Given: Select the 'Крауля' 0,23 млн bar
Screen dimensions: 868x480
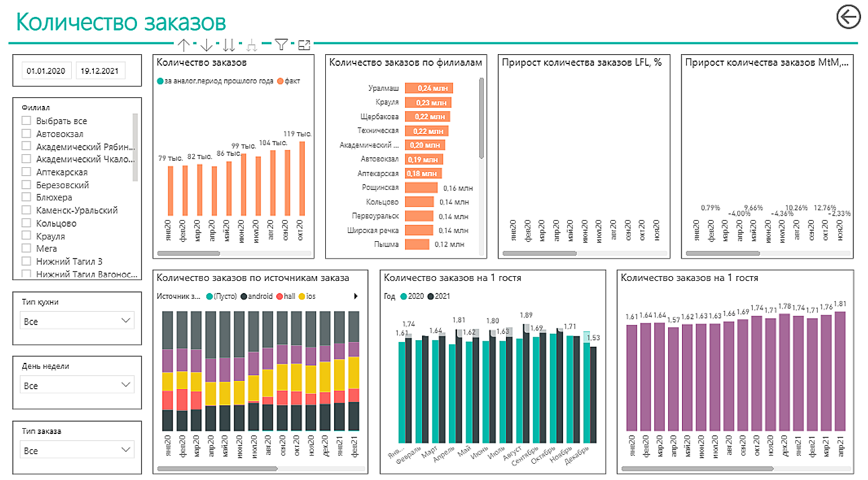Looking at the screenshot, I should pyautogui.click(x=428, y=103).
